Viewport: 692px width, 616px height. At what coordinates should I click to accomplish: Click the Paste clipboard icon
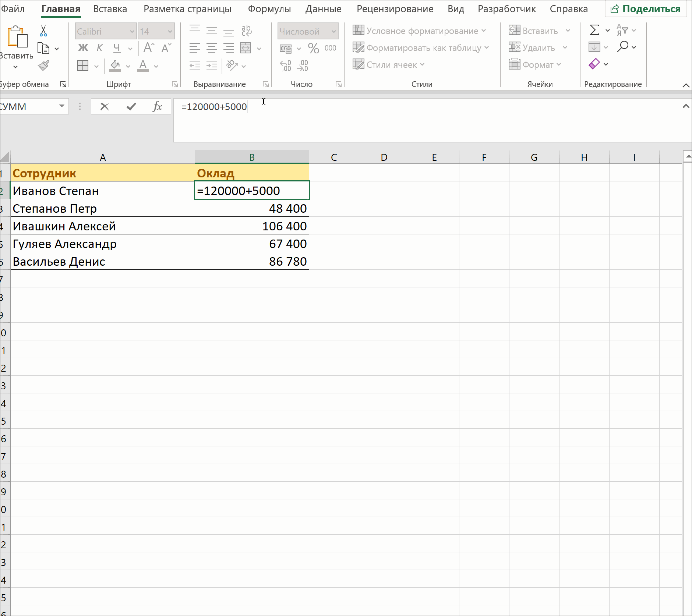17,37
